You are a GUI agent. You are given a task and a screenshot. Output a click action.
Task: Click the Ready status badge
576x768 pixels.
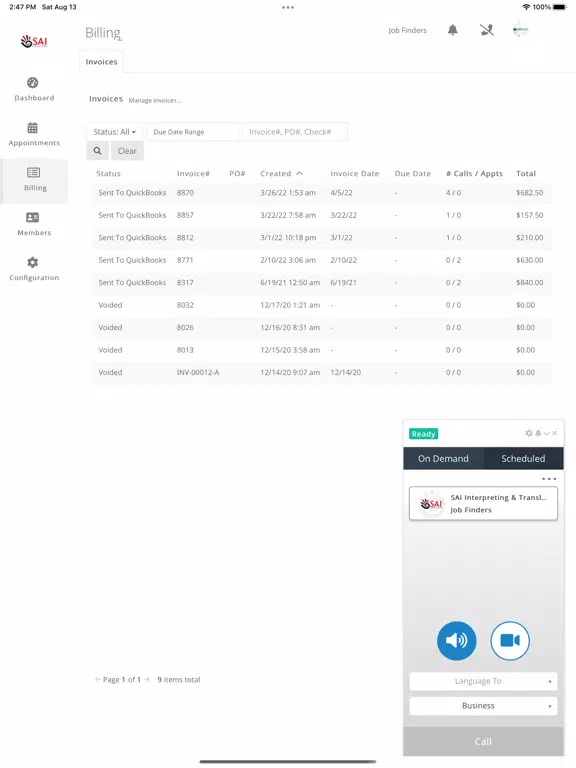424,433
